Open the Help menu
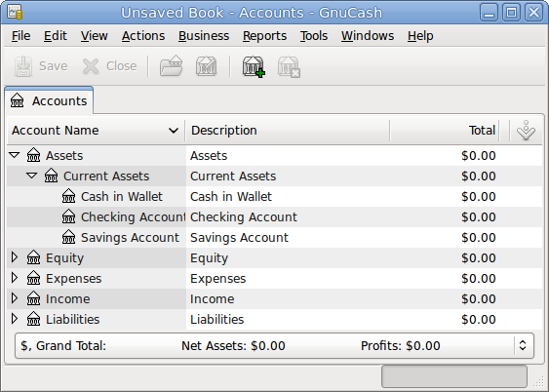549x392 pixels. click(420, 36)
